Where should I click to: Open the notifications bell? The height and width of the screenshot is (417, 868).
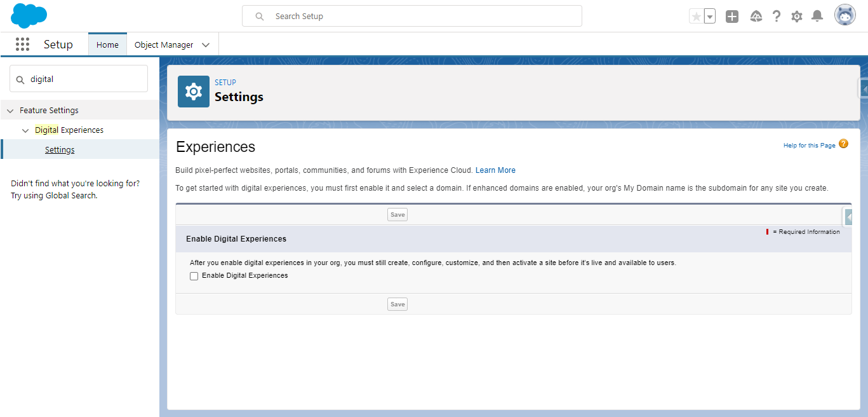click(817, 16)
